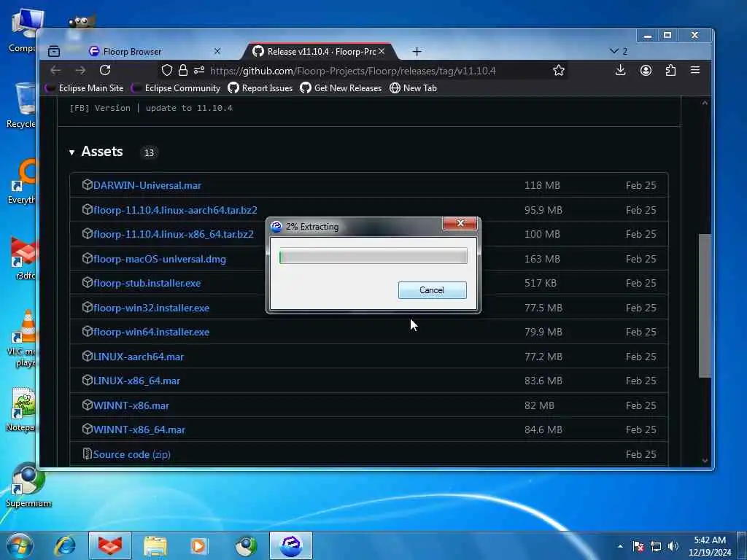Open site permissions icon in address bar
This screenshot has height=560, width=747.
click(x=199, y=71)
